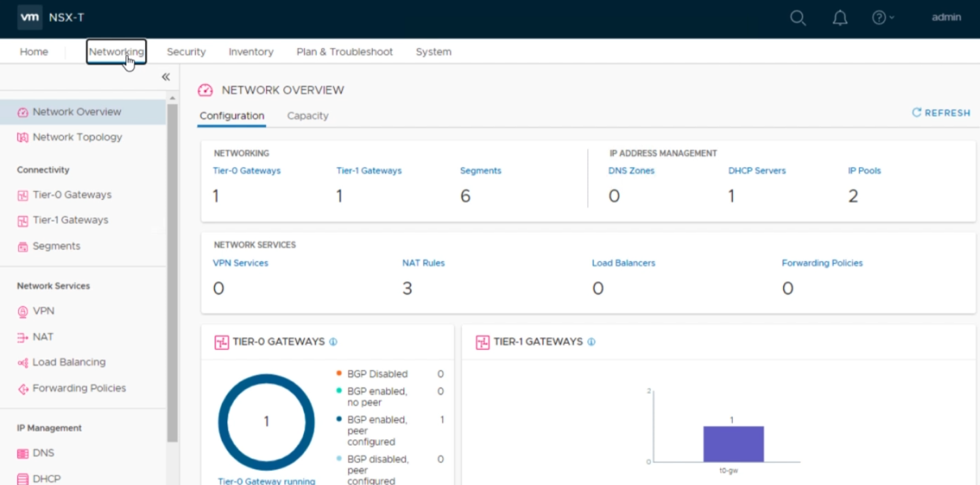This screenshot has height=485, width=980.
Task: Go to Plan & Troubleshoot tab
Action: pyautogui.click(x=344, y=52)
